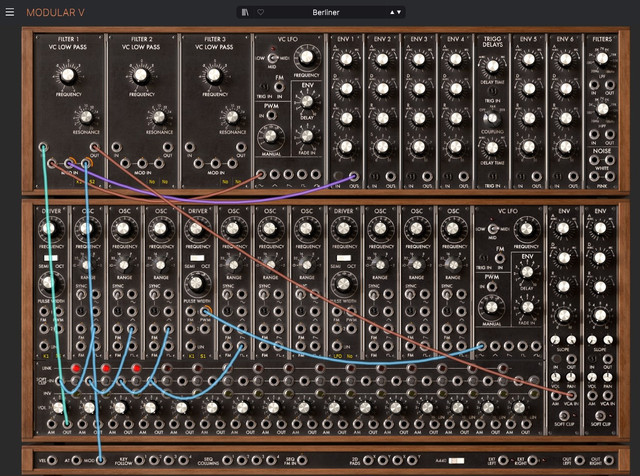Image resolution: width=640 pixels, height=476 pixels.
Task: Open first driver yellow K1 selector
Action: coord(46,356)
